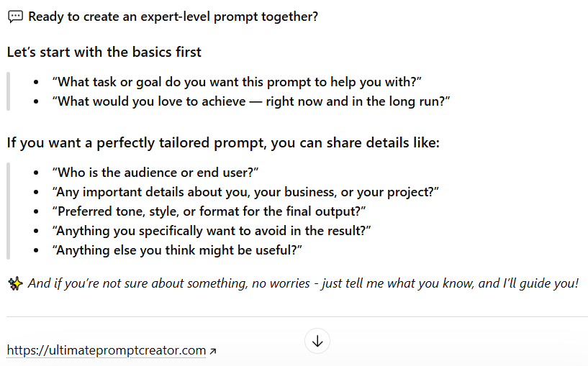Click the horizontal divider line above the link

pos(297,316)
